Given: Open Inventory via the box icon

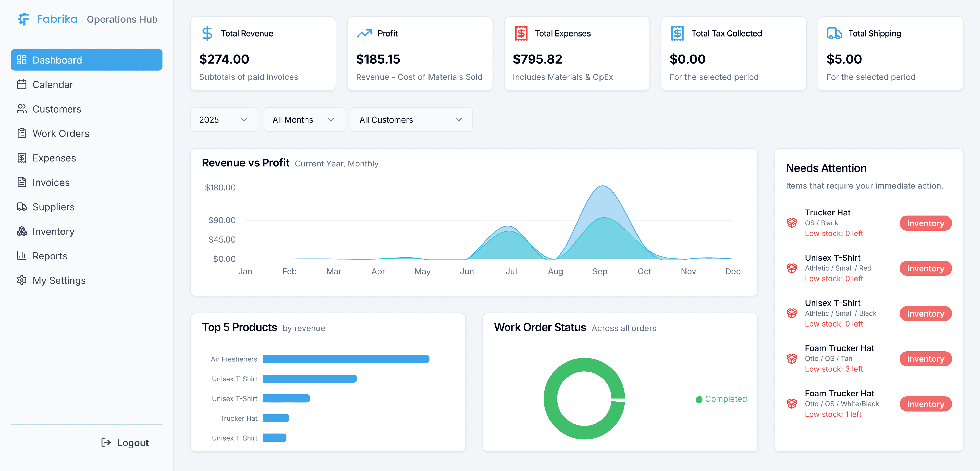Looking at the screenshot, I should coord(22,231).
